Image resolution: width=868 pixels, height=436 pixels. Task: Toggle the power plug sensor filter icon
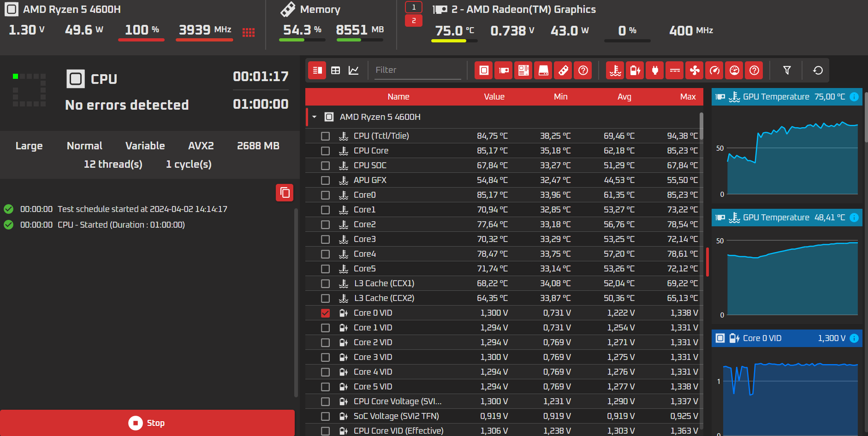click(x=655, y=70)
